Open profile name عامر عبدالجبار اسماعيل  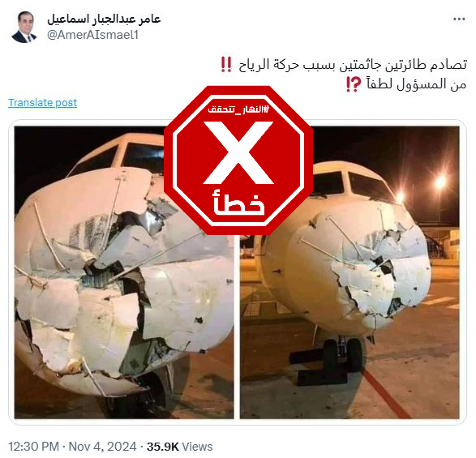click(x=104, y=19)
